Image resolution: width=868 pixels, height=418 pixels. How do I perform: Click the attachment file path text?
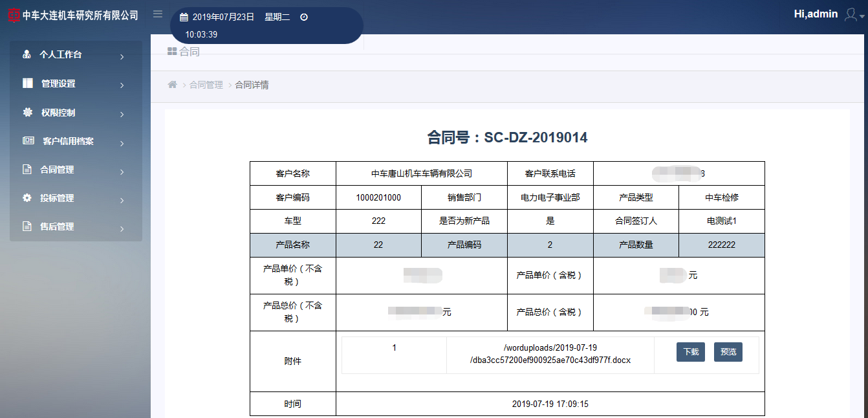[x=550, y=354]
